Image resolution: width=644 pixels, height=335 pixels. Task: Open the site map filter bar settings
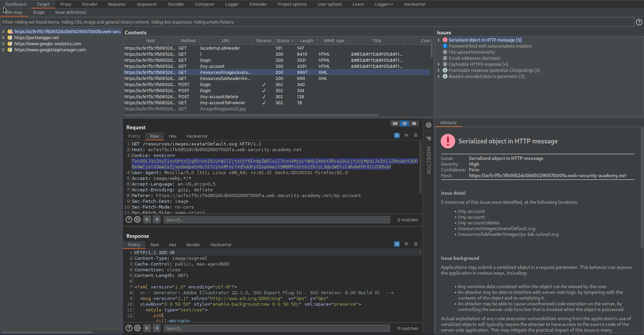coord(317,22)
